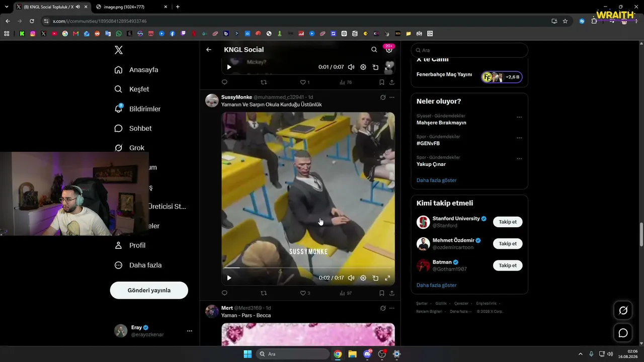Open SussyMonke's profile avatar
This screenshot has width=644, height=362.
tap(212, 101)
